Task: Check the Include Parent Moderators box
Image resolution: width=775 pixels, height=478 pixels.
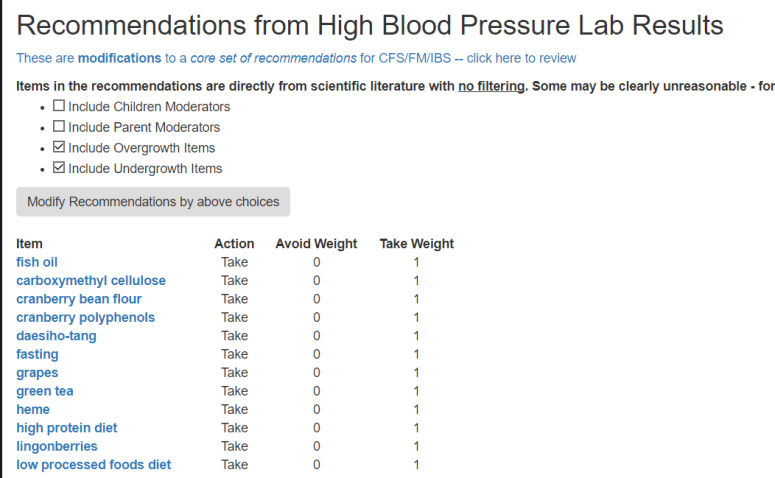Action: coord(59,127)
